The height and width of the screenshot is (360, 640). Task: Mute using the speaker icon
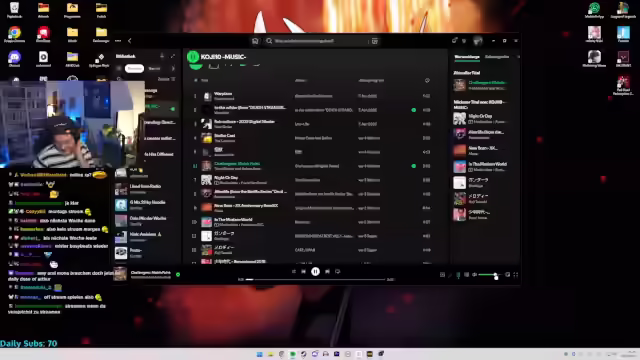coord(474,275)
